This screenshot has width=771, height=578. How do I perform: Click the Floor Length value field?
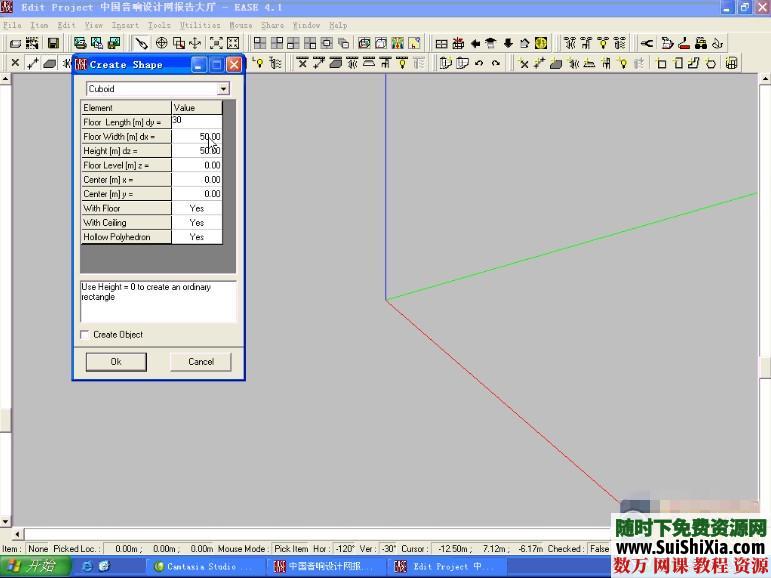click(x=196, y=121)
